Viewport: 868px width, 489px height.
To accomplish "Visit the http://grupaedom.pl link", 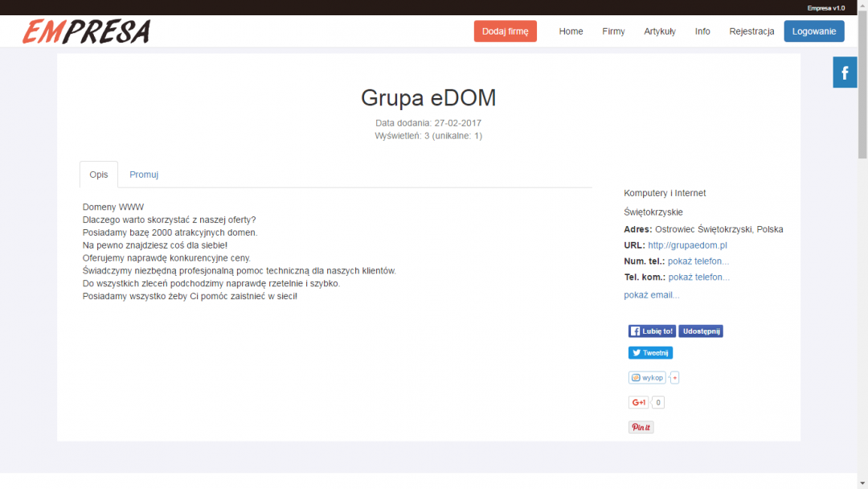I will (687, 245).
